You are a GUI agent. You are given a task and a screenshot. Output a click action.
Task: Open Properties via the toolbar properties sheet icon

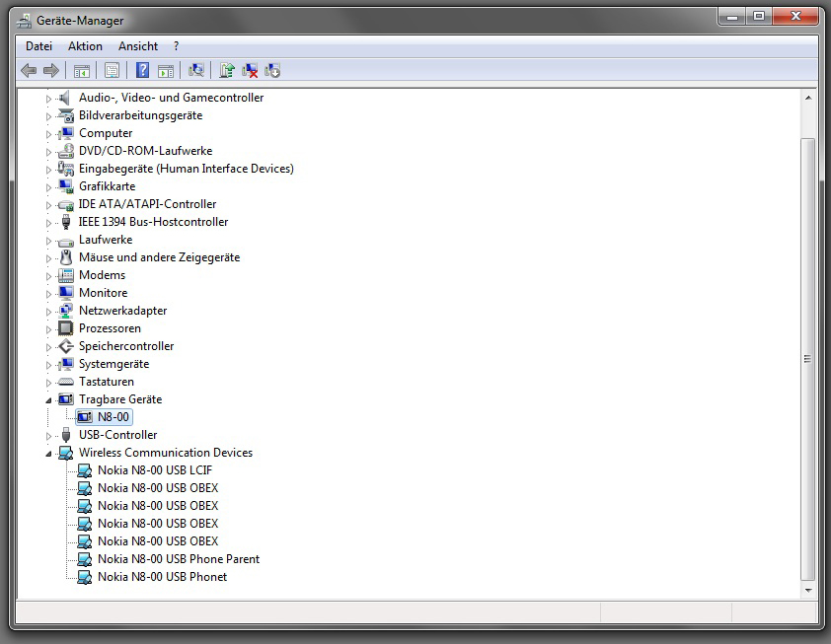pyautogui.click(x=112, y=70)
